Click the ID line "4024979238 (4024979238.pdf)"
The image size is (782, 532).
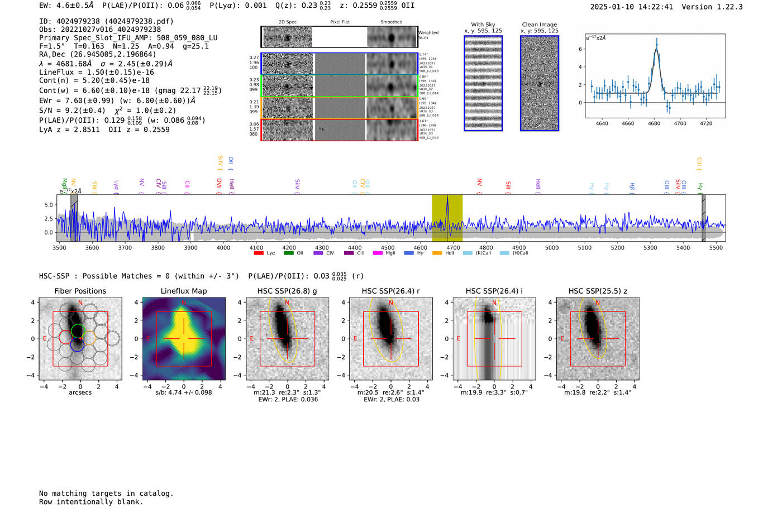106,21
